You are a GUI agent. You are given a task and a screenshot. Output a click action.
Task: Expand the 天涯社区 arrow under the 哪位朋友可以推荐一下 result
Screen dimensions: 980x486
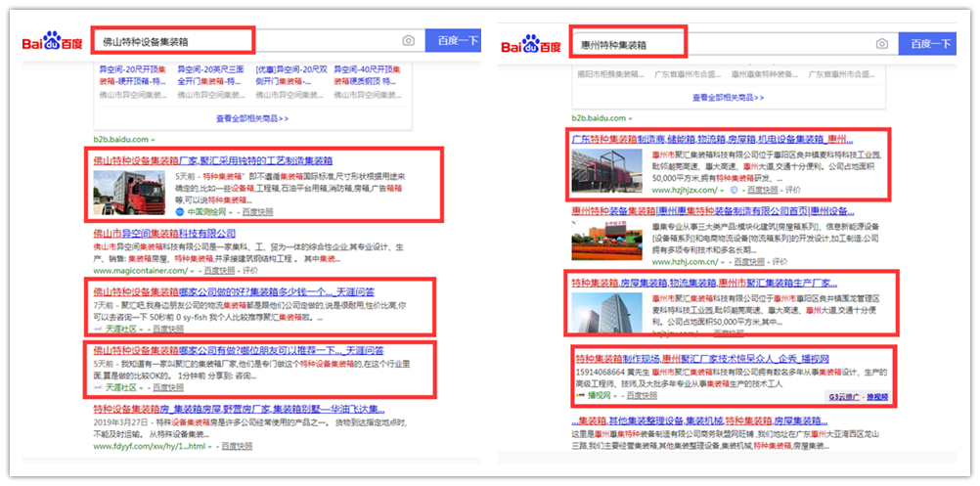tap(141, 388)
